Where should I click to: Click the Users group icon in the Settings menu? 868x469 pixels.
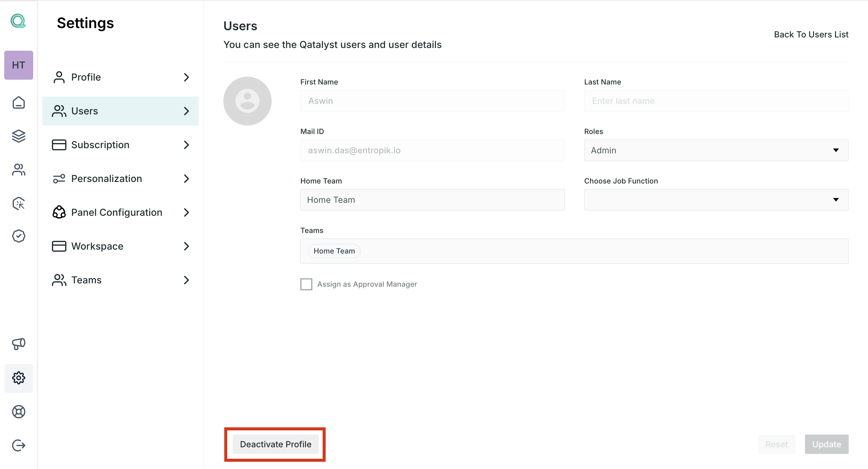coord(59,111)
